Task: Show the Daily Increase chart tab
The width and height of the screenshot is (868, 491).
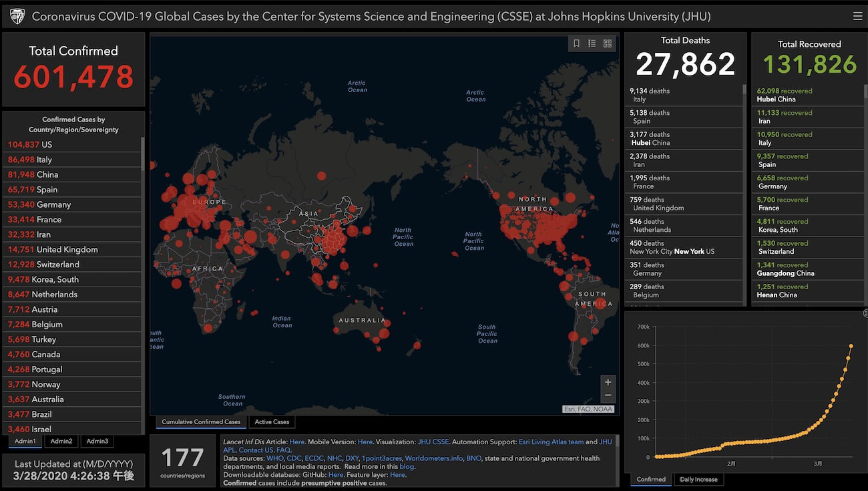Action: pos(698,479)
